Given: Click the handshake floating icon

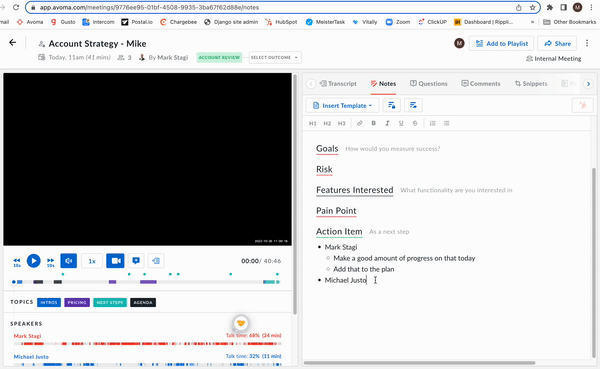Looking at the screenshot, I should (241, 323).
